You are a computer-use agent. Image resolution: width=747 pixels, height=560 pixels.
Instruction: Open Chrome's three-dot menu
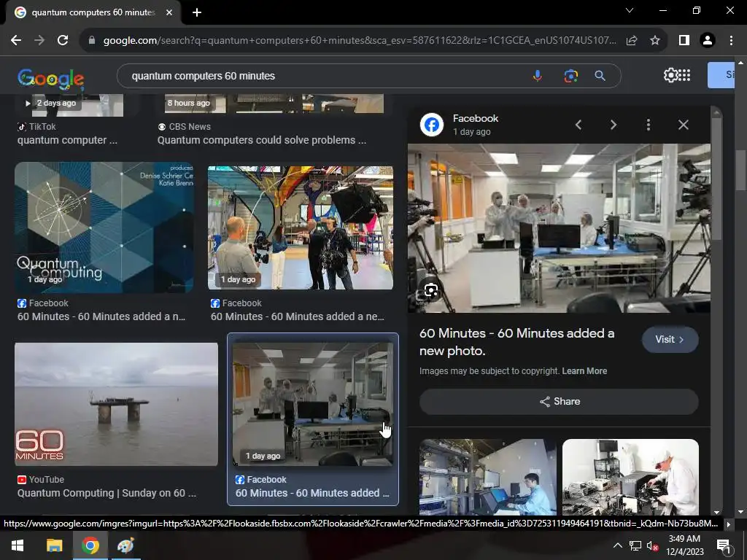pos(731,41)
